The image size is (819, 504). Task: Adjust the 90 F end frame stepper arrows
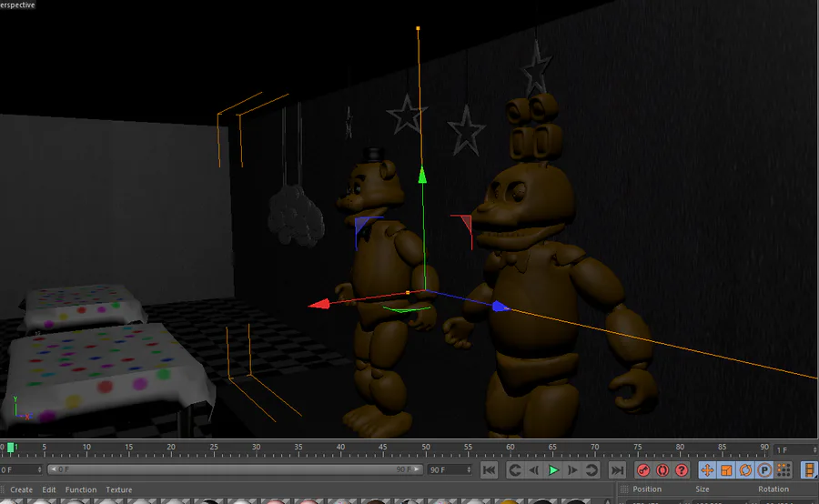click(469, 469)
